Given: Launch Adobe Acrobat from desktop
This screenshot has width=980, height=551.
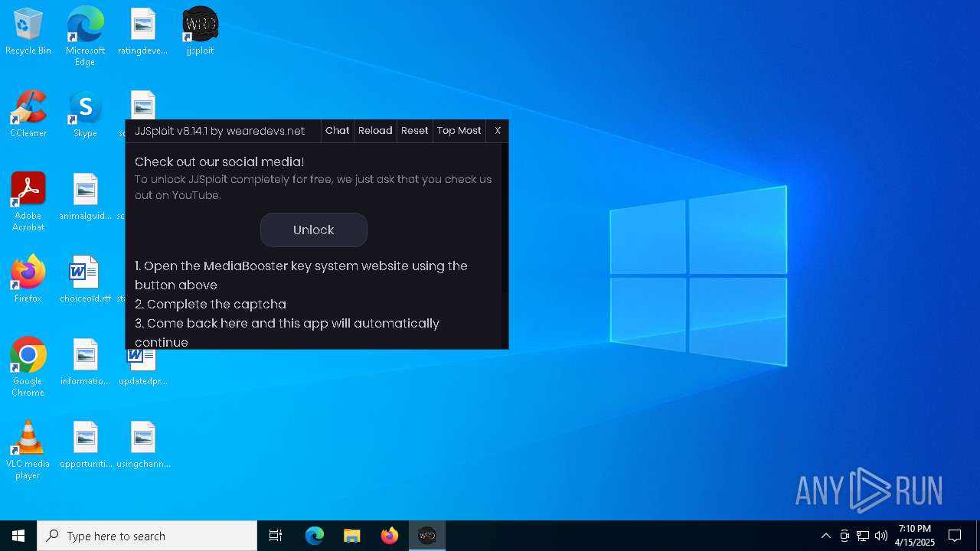Looking at the screenshot, I should (x=28, y=202).
